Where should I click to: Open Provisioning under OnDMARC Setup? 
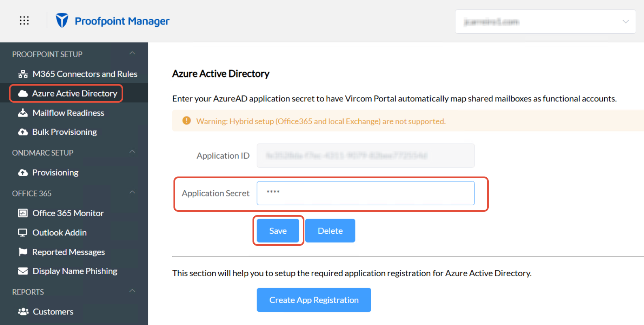(x=74, y=173)
